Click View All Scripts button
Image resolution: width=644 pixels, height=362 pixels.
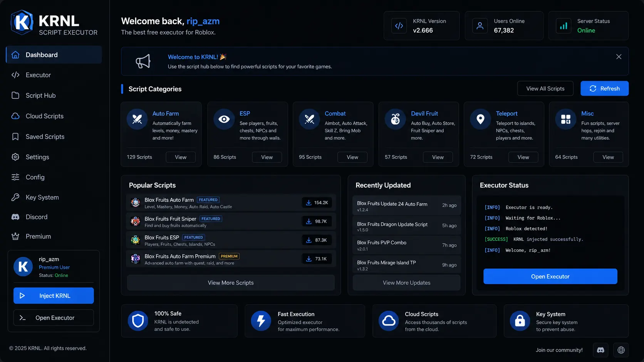(x=545, y=88)
